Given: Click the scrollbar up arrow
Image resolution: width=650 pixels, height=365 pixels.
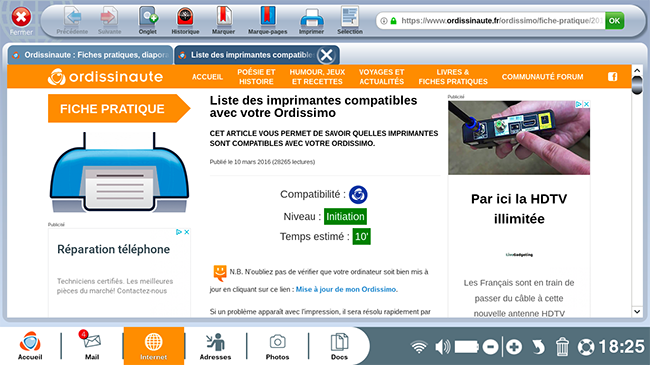Looking at the screenshot, I should point(637,71).
